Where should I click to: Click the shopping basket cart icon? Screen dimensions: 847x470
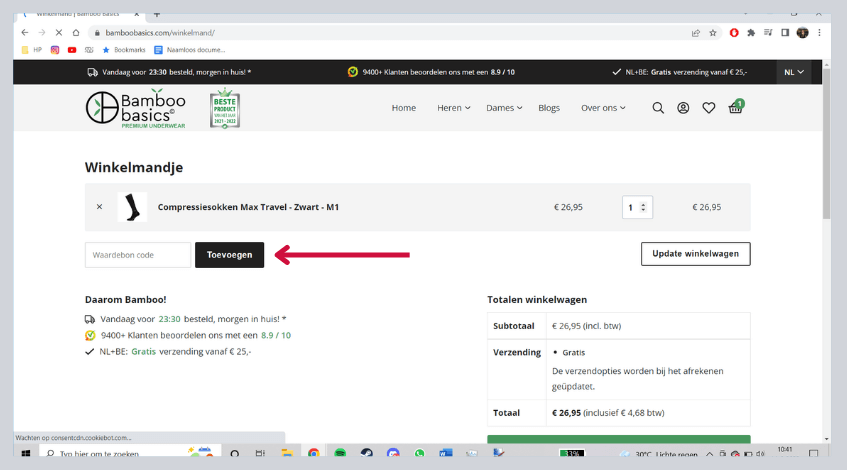point(735,108)
